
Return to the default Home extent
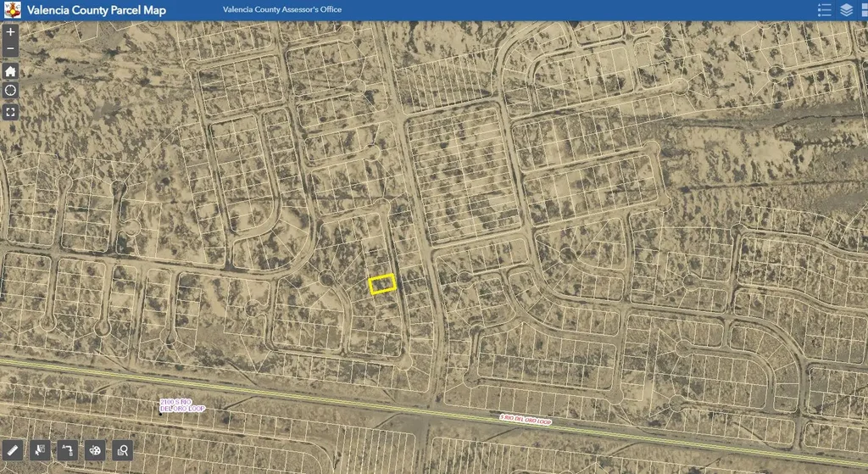10,70
